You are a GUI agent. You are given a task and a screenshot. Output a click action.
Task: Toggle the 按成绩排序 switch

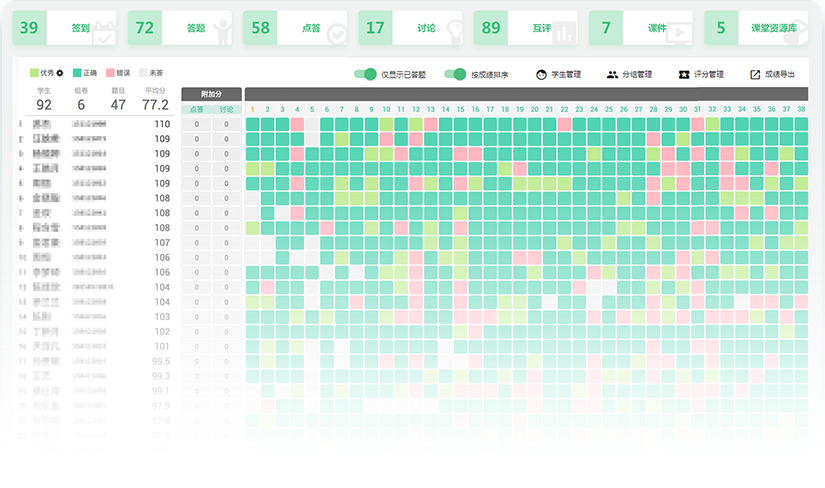457,74
